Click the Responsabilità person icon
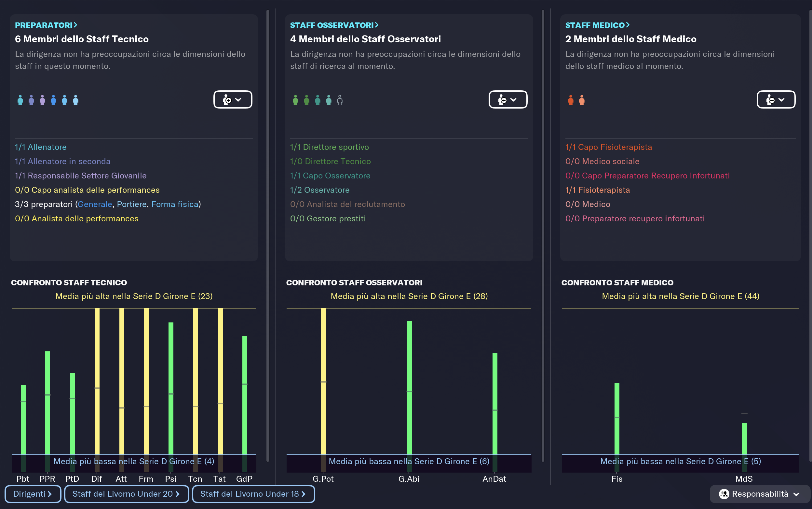This screenshot has height=509, width=812. 724,494
